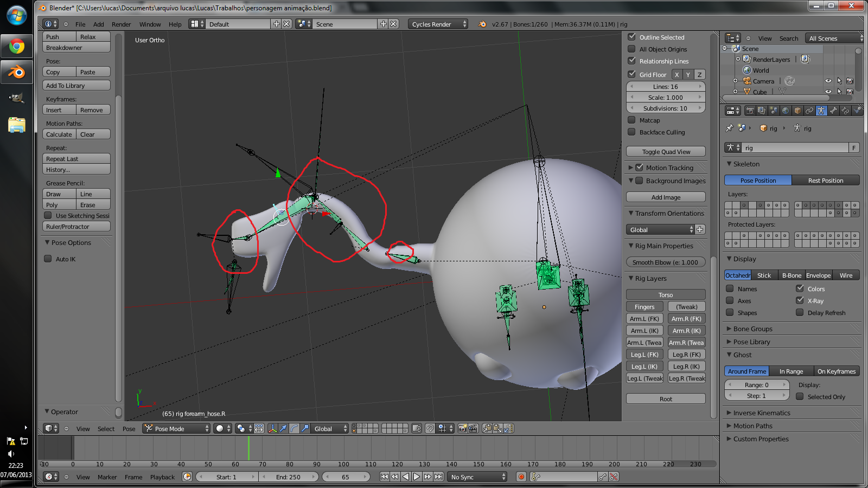Viewport: 868px width, 488px height.
Task: Open the Render menu
Action: pos(121,24)
